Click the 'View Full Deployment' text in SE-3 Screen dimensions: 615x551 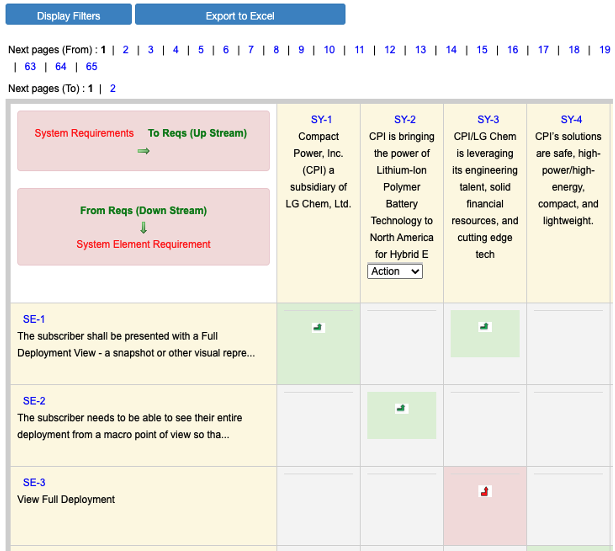tap(66, 500)
